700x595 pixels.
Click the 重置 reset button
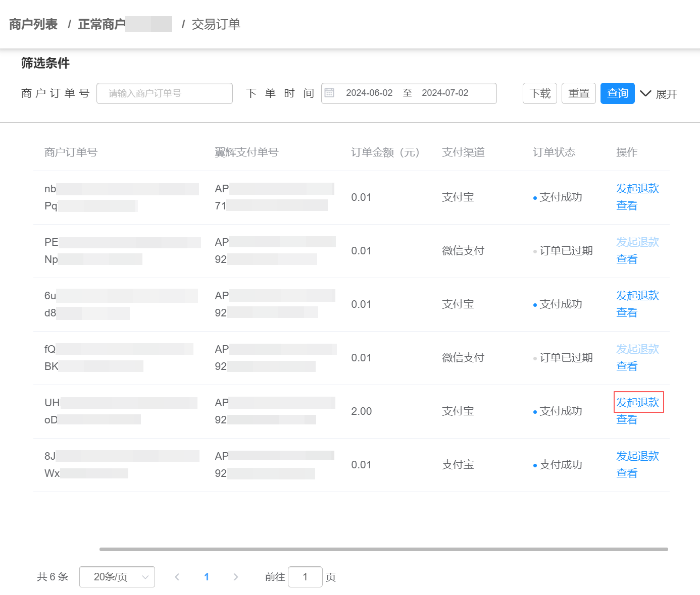pyautogui.click(x=578, y=93)
